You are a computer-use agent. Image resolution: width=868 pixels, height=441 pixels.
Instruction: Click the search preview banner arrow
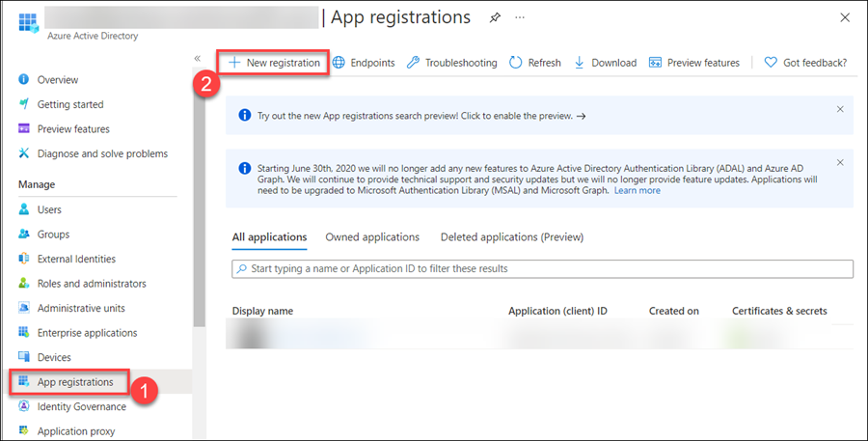point(581,117)
